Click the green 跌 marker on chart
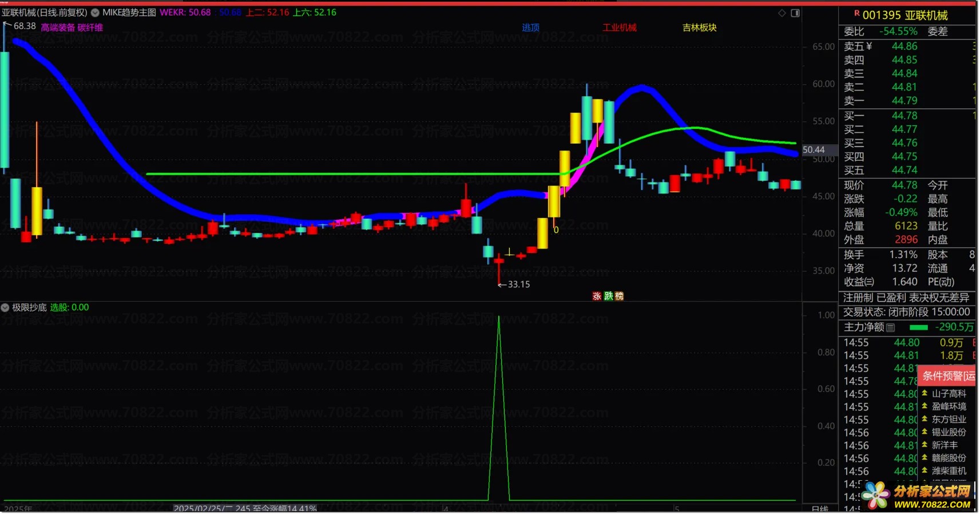 click(608, 296)
